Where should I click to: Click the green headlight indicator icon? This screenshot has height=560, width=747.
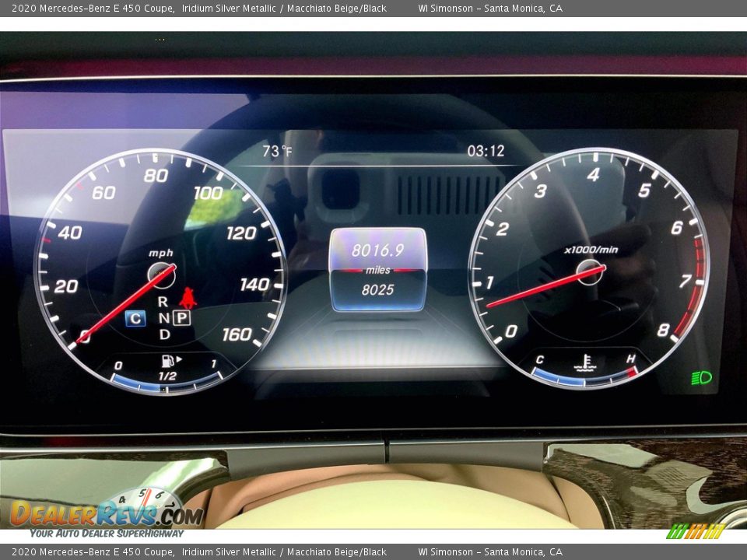click(701, 378)
